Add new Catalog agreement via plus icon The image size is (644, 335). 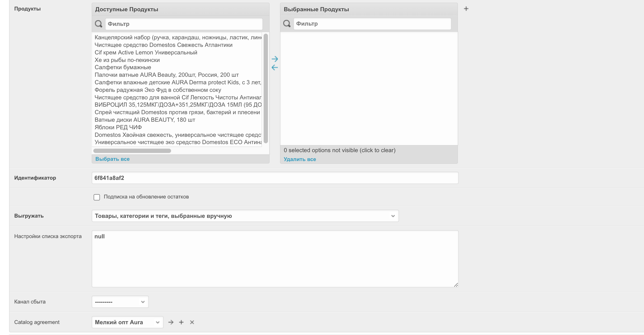click(x=181, y=322)
